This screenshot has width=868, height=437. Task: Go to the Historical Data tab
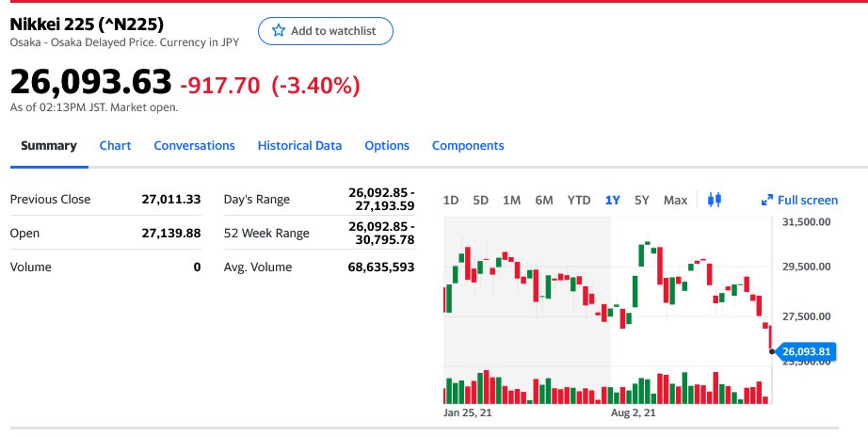click(x=299, y=146)
